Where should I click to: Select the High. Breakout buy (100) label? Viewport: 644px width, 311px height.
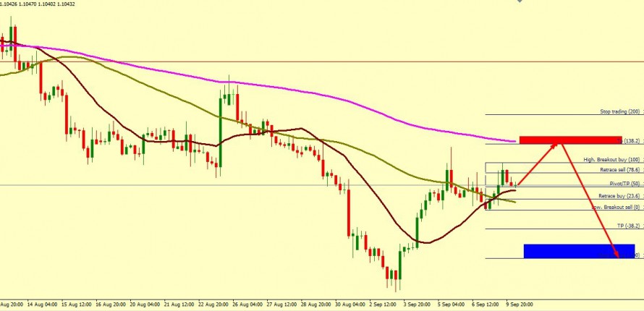tap(611, 160)
